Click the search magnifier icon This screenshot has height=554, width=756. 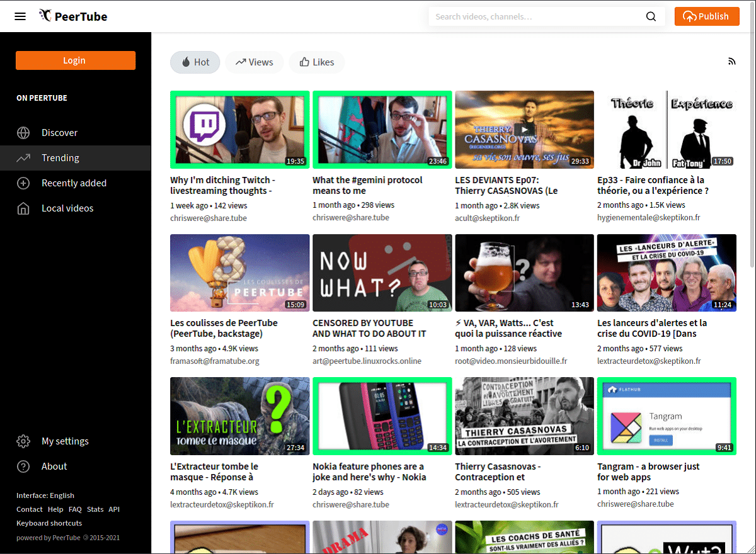point(651,16)
